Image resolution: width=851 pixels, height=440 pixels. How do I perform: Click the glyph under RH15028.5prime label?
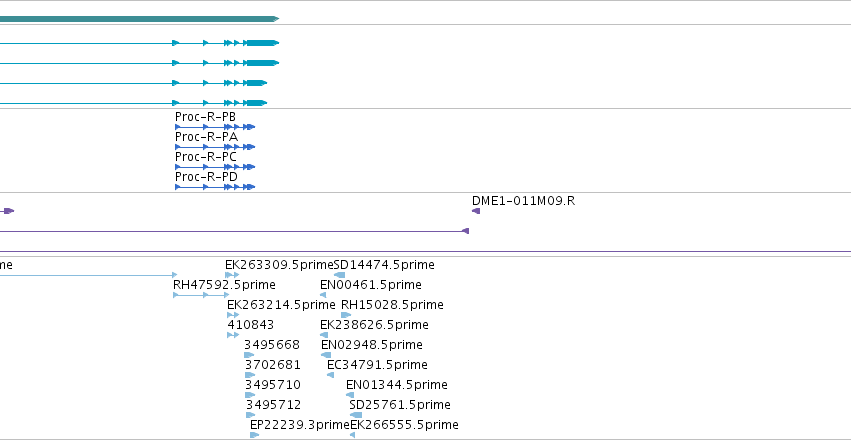(x=346, y=315)
